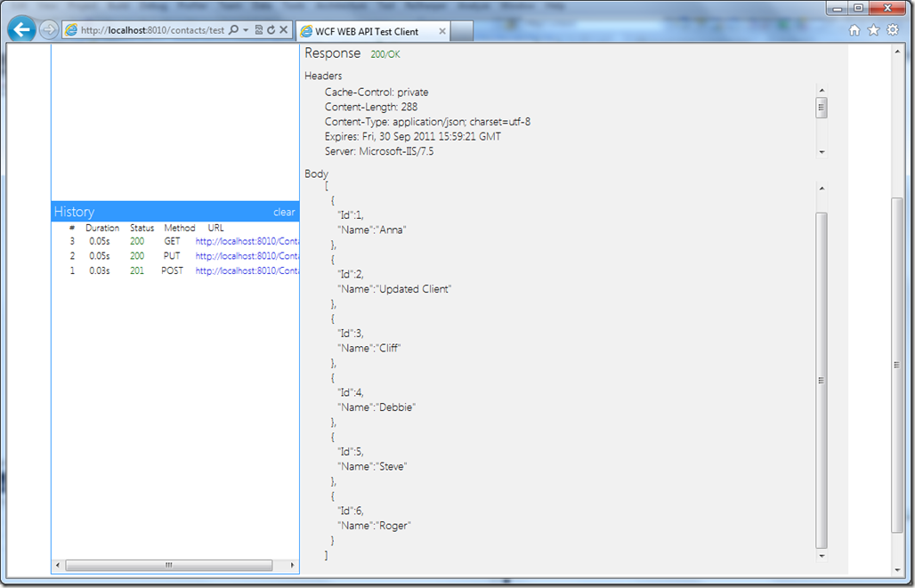Click the "Name":"Updated Client" line
Image resolution: width=915 pixels, height=588 pixels.
pos(394,289)
